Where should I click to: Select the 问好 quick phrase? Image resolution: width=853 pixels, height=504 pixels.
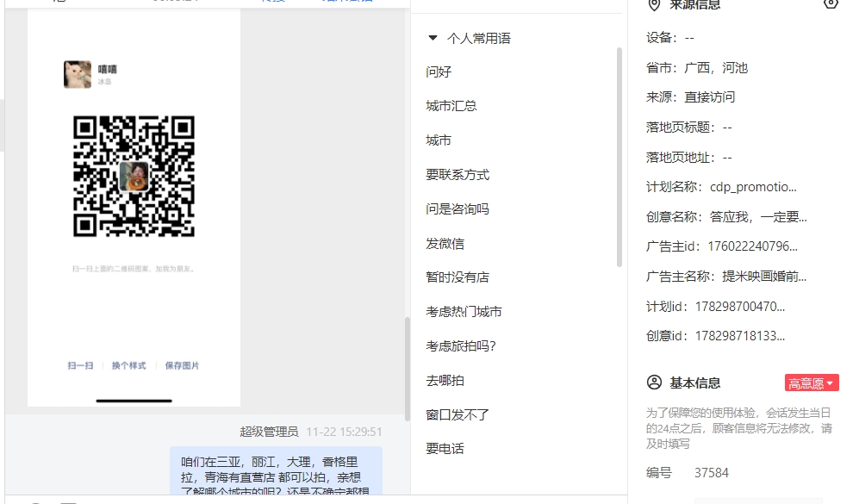(x=439, y=72)
